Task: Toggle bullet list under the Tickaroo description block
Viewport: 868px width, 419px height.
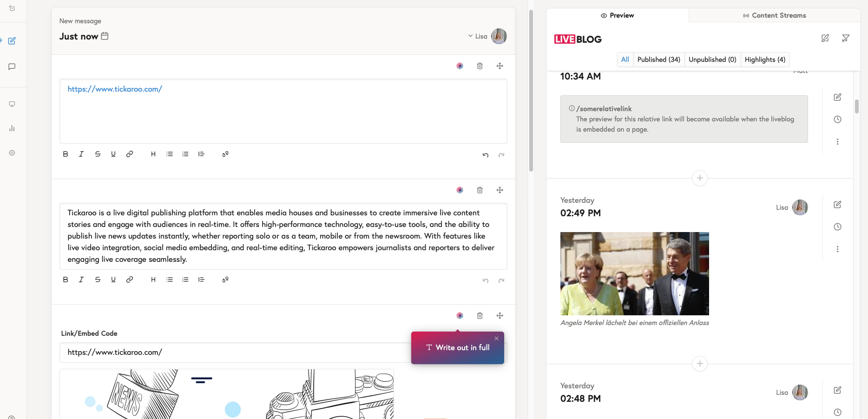Action: (170, 279)
